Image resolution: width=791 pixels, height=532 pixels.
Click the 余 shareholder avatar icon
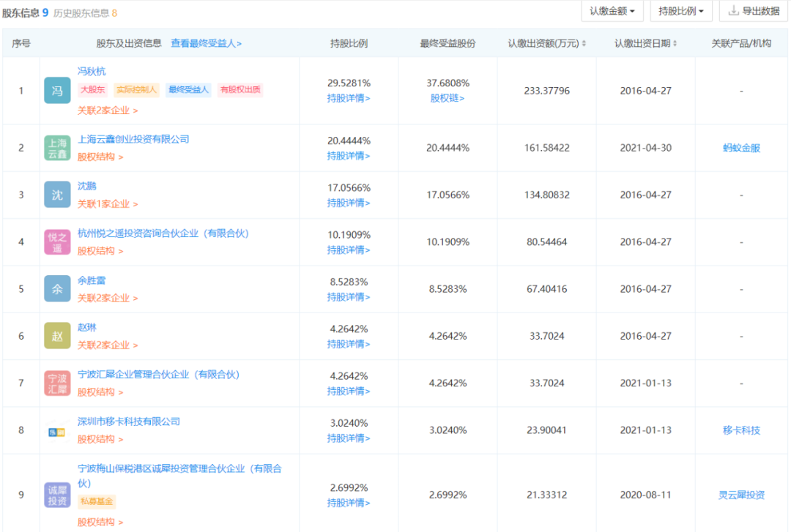[x=57, y=289]
